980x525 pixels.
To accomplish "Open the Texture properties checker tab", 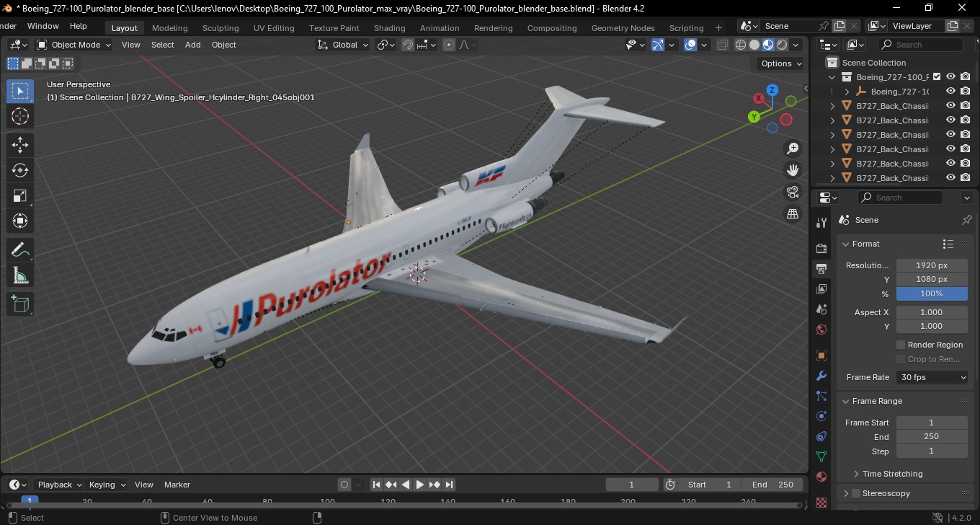I will pyautogui.click(x=821, y=501).
